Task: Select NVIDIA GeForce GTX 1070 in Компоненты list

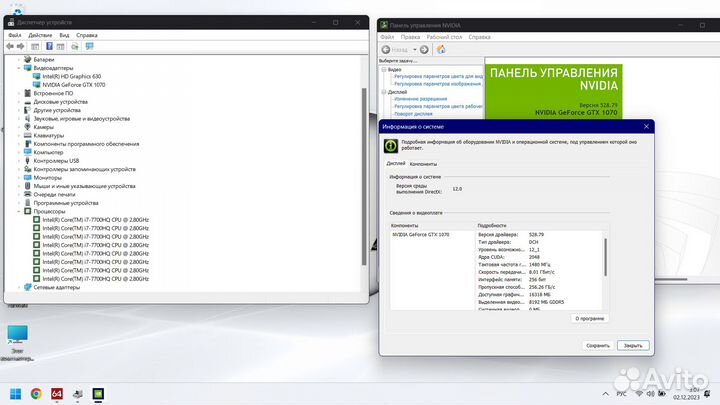Action: coord(421,235)
